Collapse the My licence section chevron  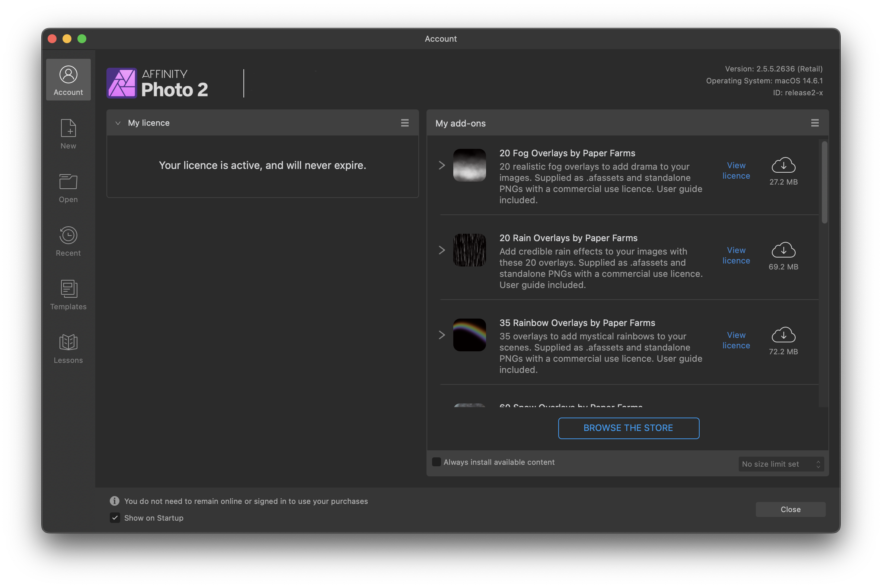point(118,123)
